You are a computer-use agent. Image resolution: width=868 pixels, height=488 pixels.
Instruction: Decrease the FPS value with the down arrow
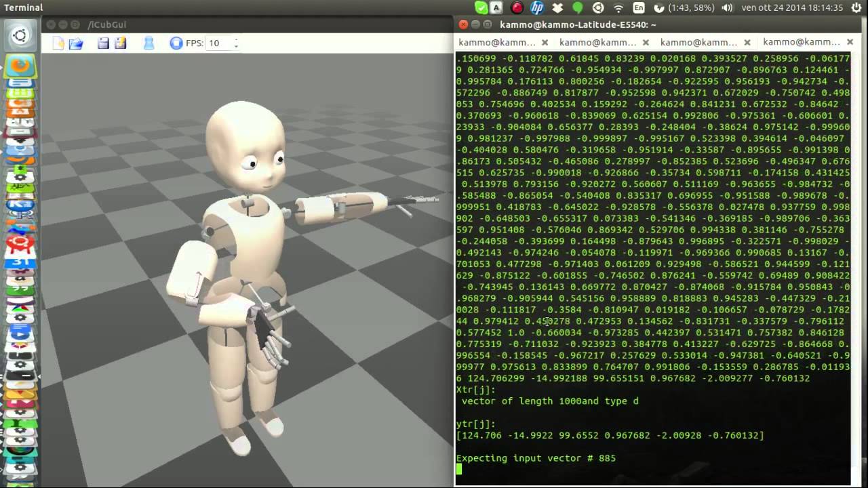(236, 47)
